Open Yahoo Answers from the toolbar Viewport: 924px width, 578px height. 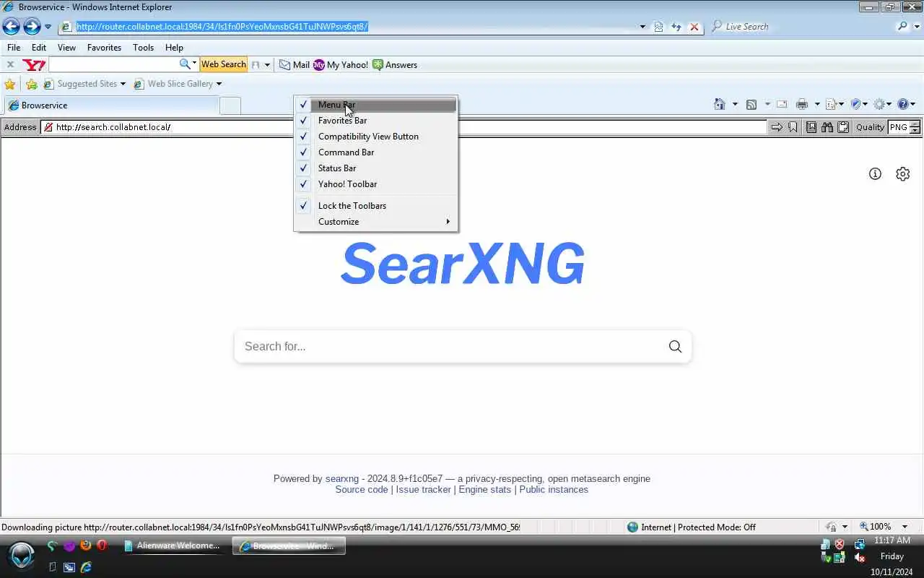[395, 64]
